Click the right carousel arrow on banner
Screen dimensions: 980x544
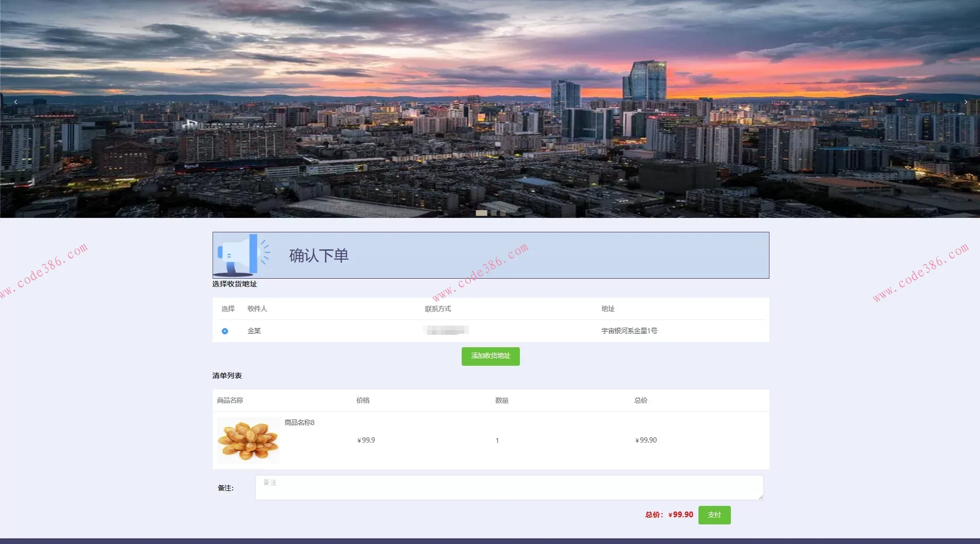point(965,101)
